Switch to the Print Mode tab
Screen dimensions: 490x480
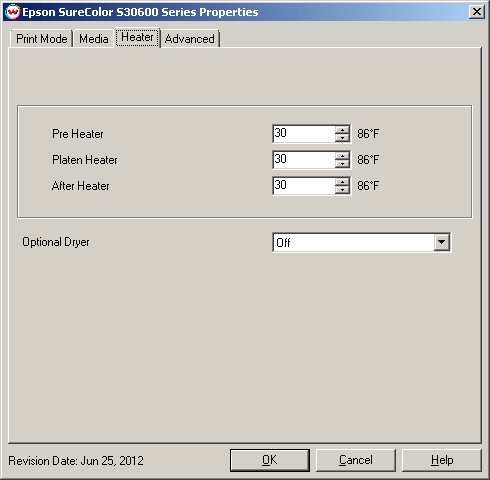coord(41,39)
